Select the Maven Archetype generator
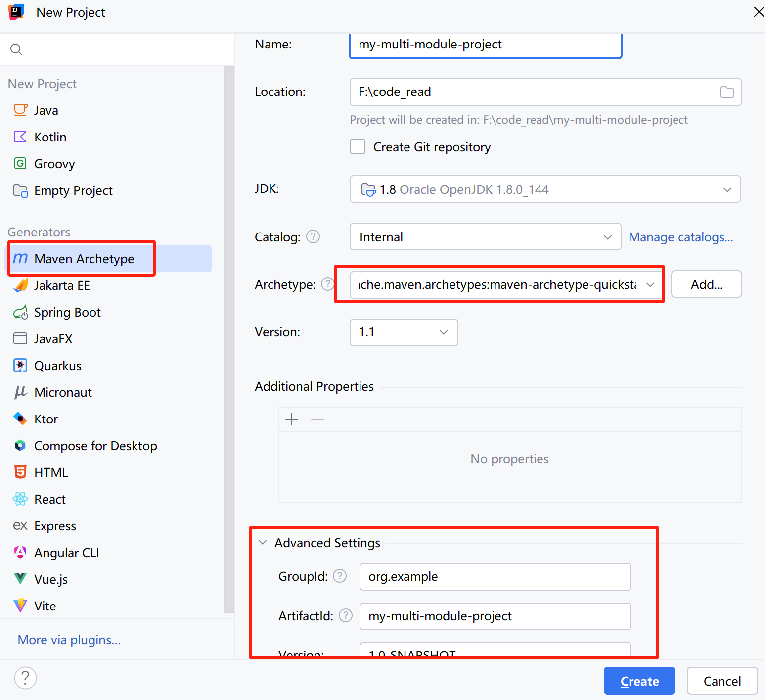The width and height of the screenshot is (765, 700). coord(109,259)
